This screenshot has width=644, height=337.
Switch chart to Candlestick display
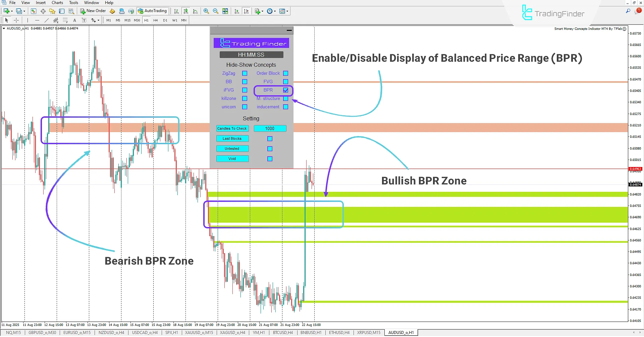[186, 11]
